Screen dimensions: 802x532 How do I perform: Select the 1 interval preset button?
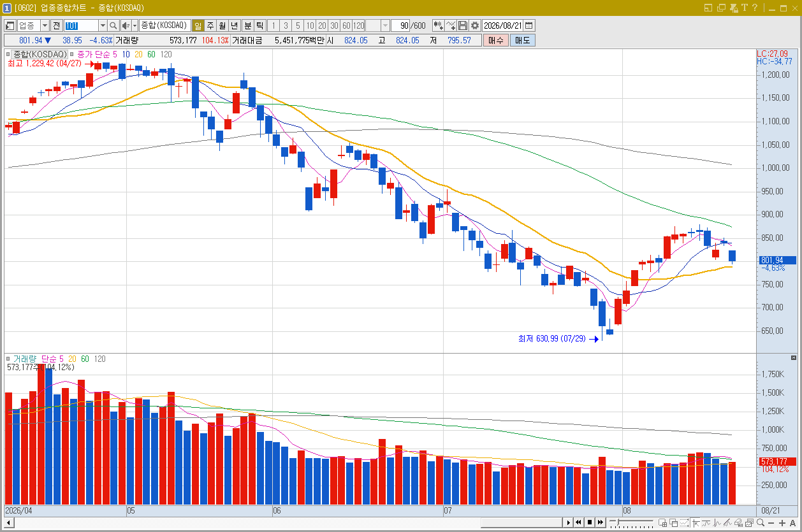(x=273, y=25)
